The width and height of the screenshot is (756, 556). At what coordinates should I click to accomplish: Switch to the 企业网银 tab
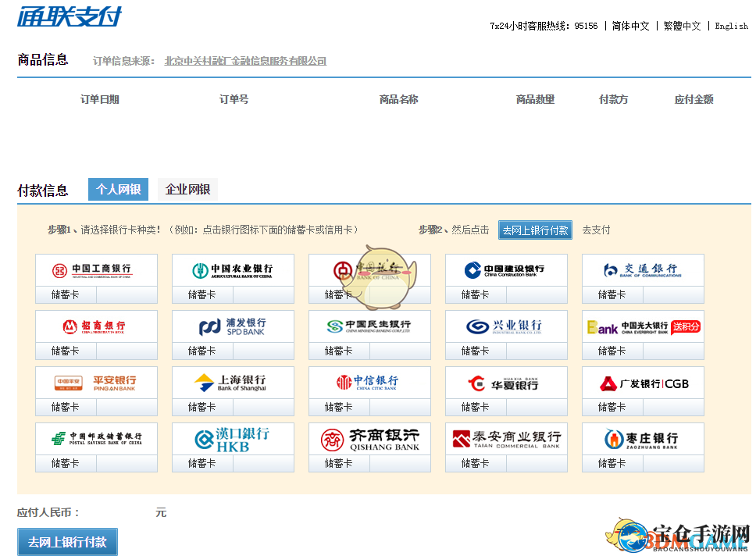click(x=187, y=189)
